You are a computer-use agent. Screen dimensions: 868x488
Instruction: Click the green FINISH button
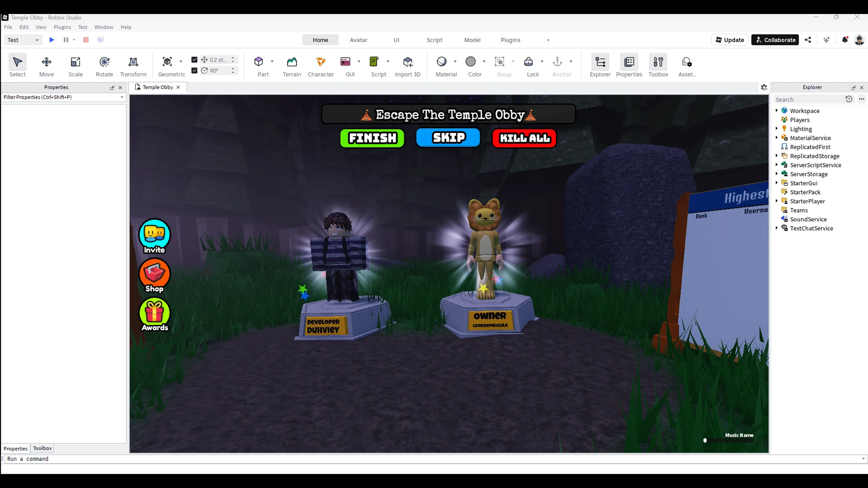(x=372, y=138)
